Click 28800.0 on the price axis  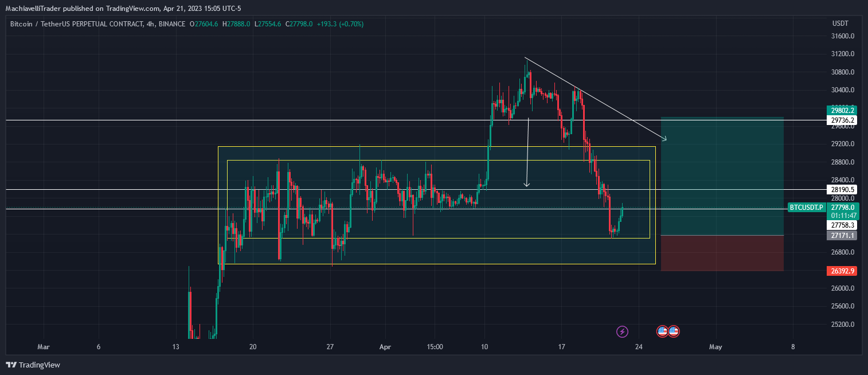[843, 162]
